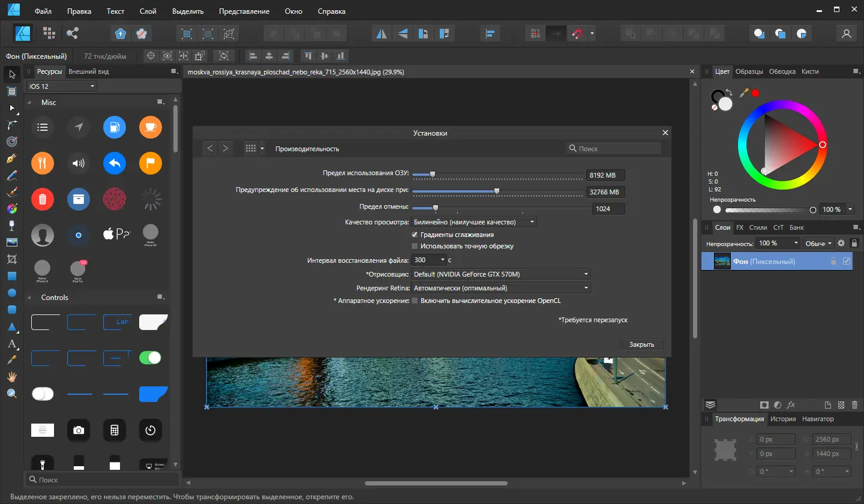The width and height of the screenshot is (864, 504).
Task: Click the red trash asset icon
Action: pos(43,199)
